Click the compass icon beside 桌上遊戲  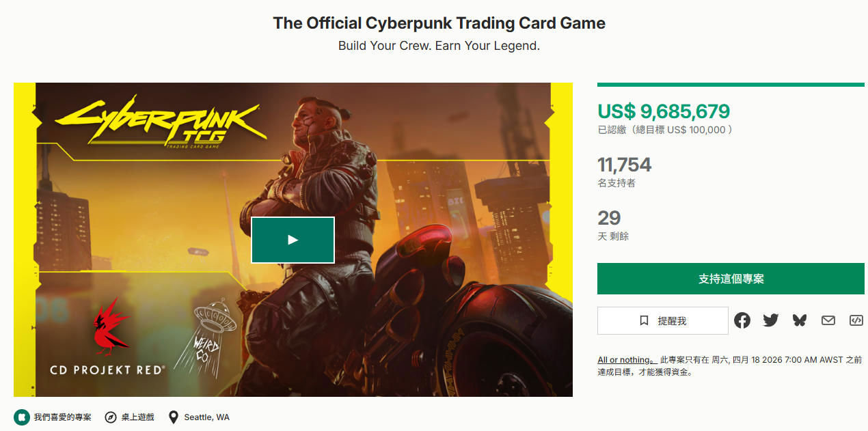(111, 417)
